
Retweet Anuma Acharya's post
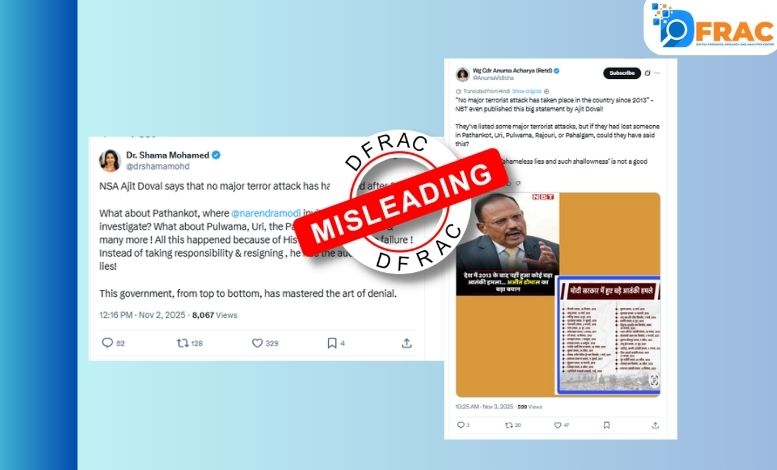(508, 425)
